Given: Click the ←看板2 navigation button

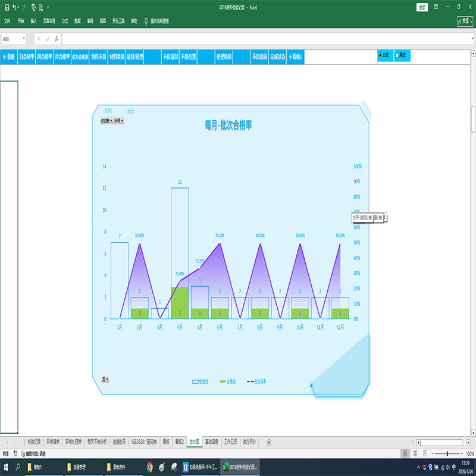Looking at the screenshot, I should [295, 57].
